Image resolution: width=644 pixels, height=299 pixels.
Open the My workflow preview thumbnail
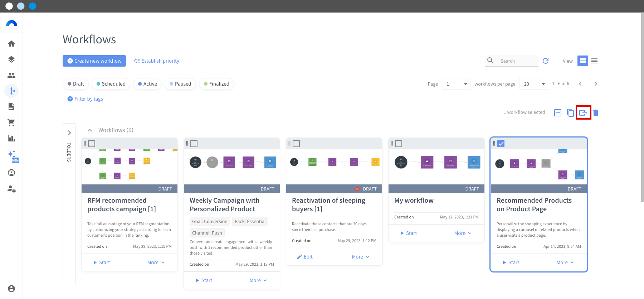pyautogui.click(x=436, y=167)
